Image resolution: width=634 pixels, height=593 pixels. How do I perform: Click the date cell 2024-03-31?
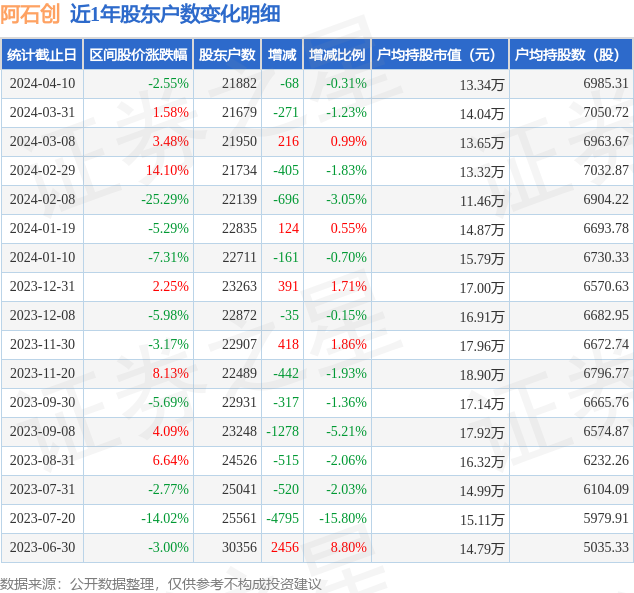(42, 112)
